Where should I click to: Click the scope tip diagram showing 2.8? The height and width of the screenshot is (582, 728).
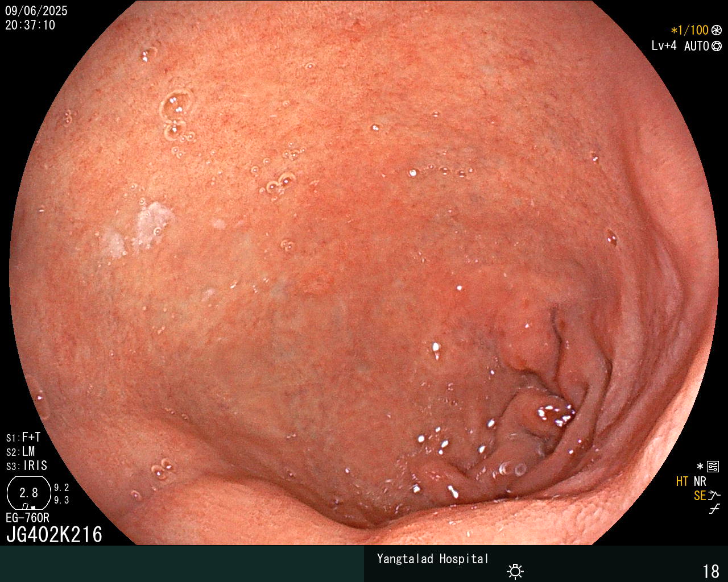pyautogui.click(x=28, y=493)
